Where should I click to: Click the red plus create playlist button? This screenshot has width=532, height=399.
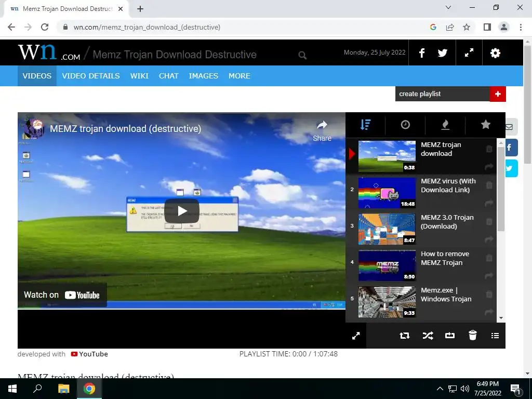click(498, 94)
